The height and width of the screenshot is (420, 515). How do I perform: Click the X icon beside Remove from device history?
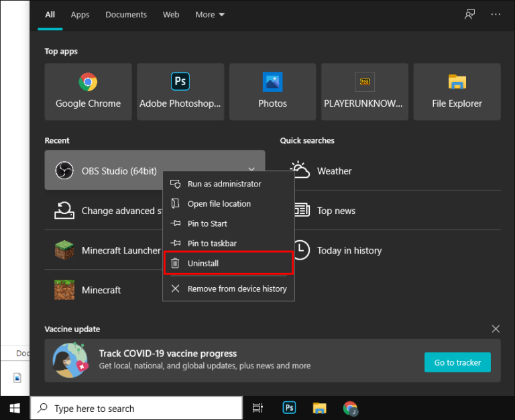coord(176,288)
